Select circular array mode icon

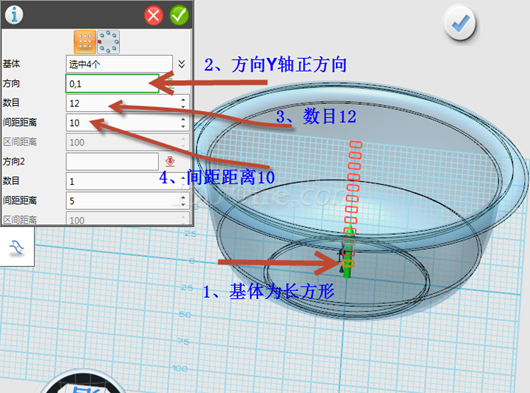pyautogui.click(x=109, y=42)
